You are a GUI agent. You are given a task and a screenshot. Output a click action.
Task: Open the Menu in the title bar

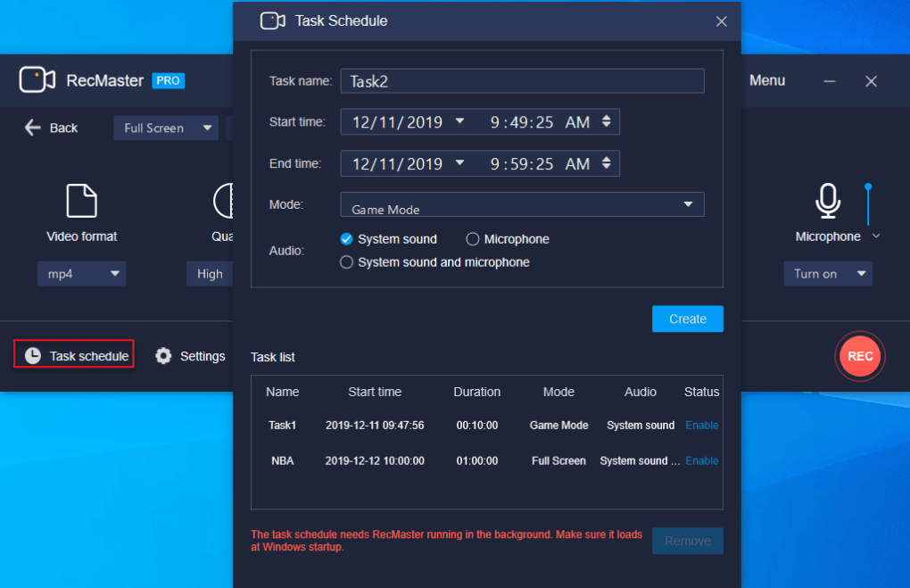tap(767, 80)
